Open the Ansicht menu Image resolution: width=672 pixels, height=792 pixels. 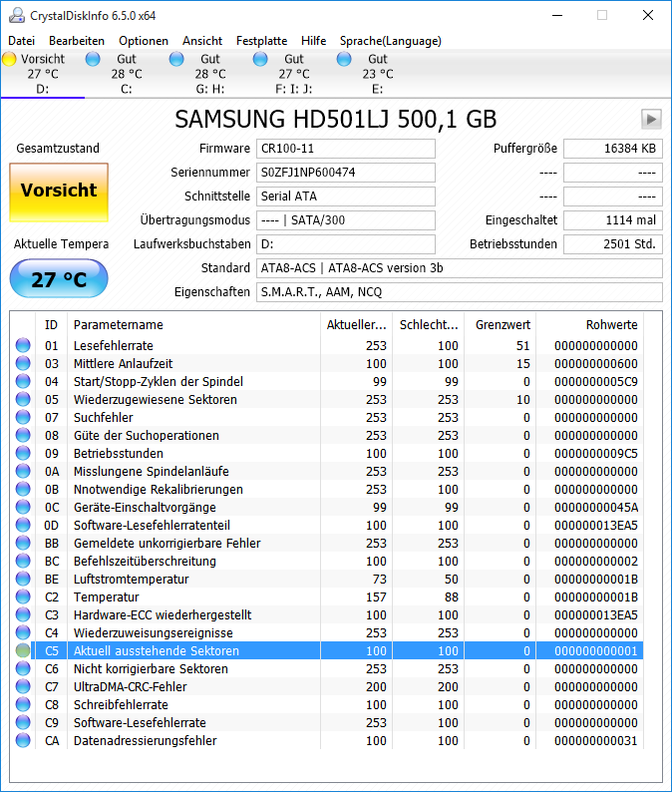[x=202, y=41]
